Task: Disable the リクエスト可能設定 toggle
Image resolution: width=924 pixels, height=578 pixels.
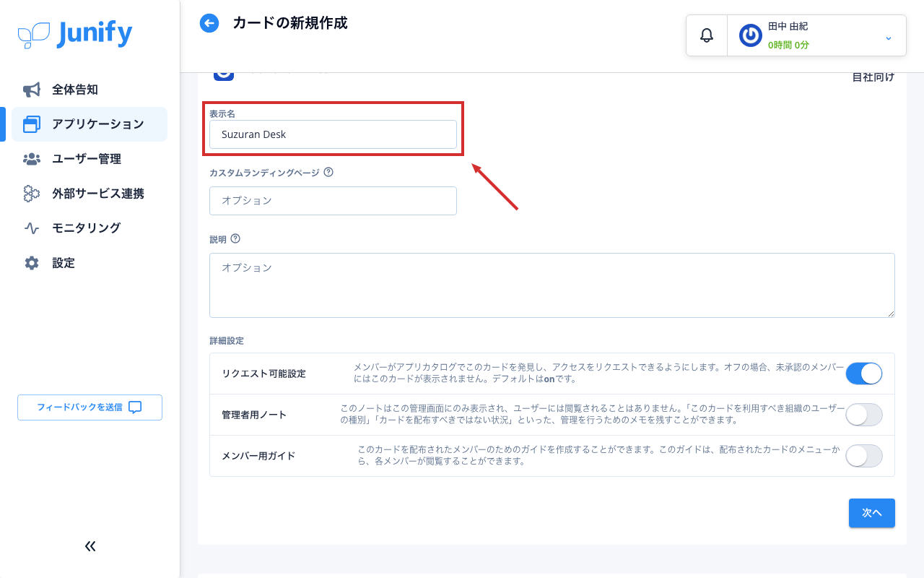Action: (864, 374)
